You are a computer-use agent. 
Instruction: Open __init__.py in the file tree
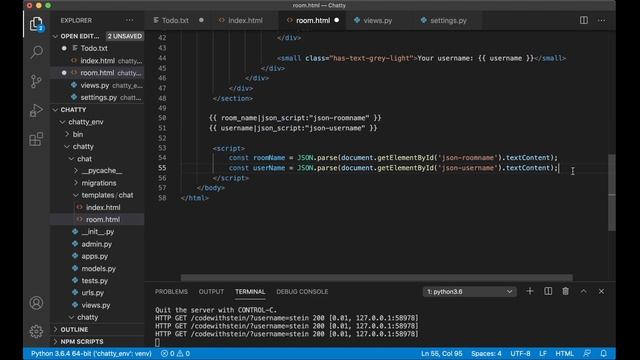97,231
